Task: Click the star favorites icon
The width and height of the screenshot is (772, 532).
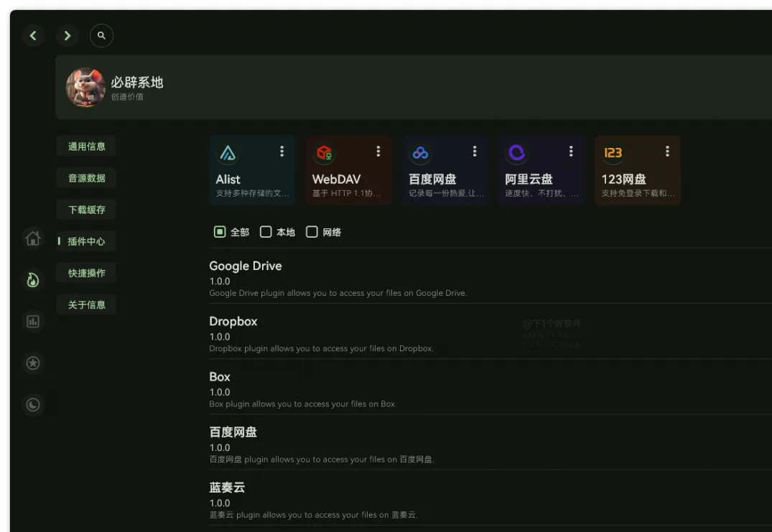Action: pos(33,363)
